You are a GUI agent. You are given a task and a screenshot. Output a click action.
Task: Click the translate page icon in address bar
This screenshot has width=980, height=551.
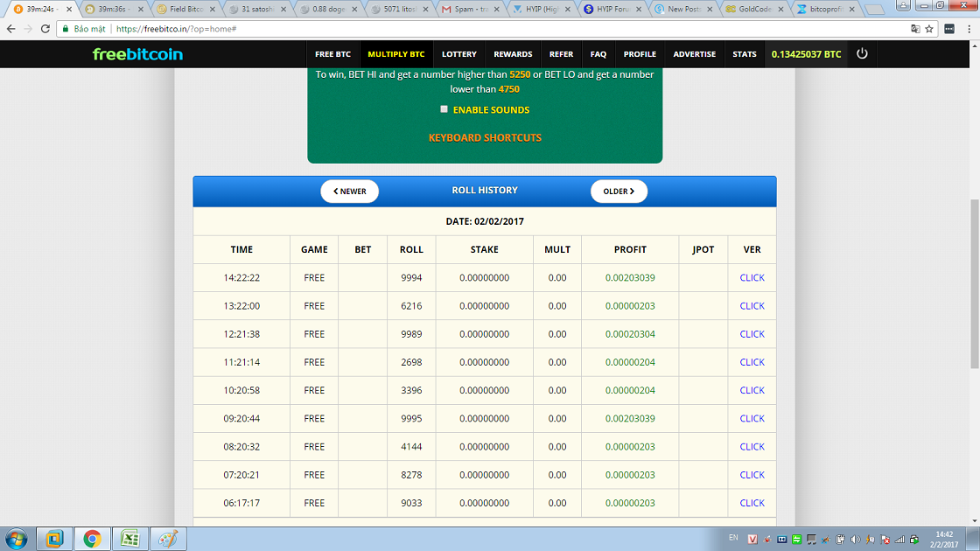pyautogui.click(x=914, y=29)
